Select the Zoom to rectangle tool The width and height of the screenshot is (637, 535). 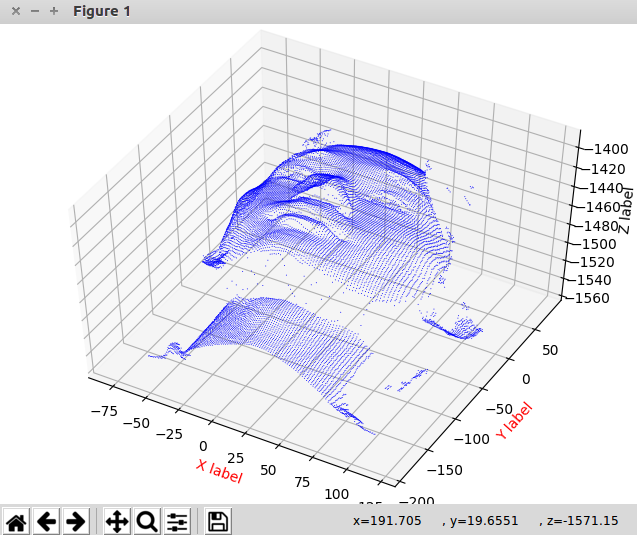[147, 521]
